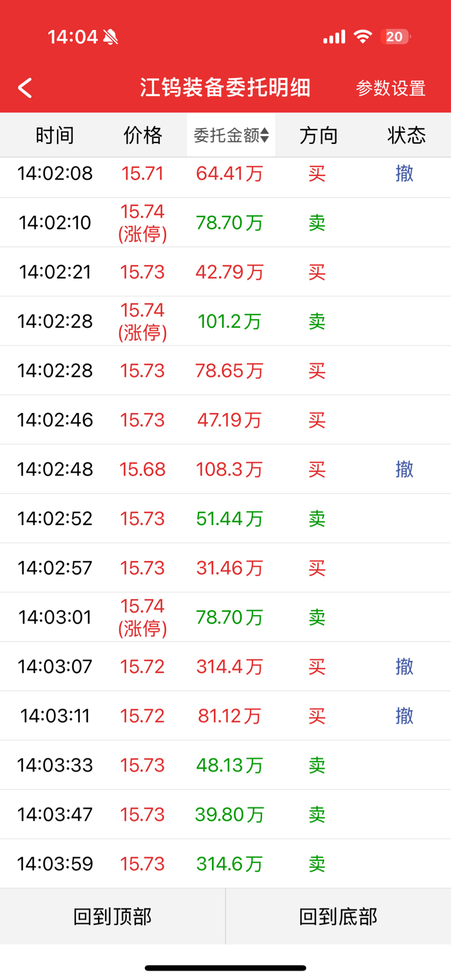Tap 撤 status on 14:02:08 row
This screenshot has height=980, width=451.
pyautogui.click(x=404, y=174)
